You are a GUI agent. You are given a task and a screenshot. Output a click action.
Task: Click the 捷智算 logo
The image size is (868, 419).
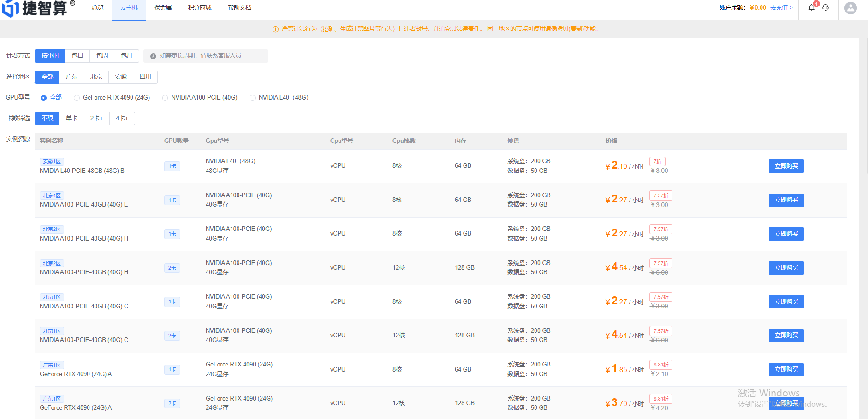tap(38, 8)
